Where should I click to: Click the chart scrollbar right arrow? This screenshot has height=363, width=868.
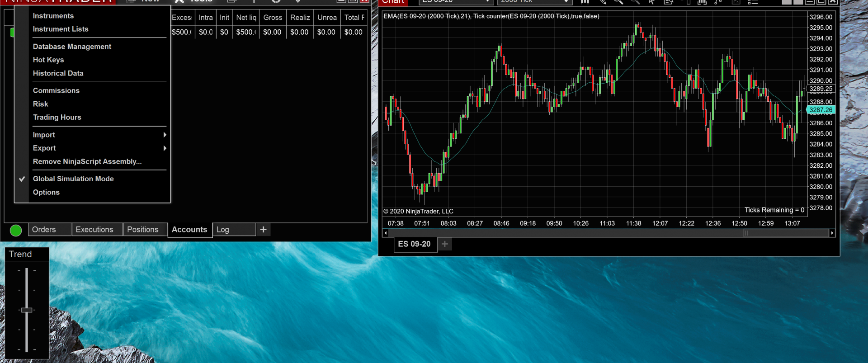(x=832, y=233)
